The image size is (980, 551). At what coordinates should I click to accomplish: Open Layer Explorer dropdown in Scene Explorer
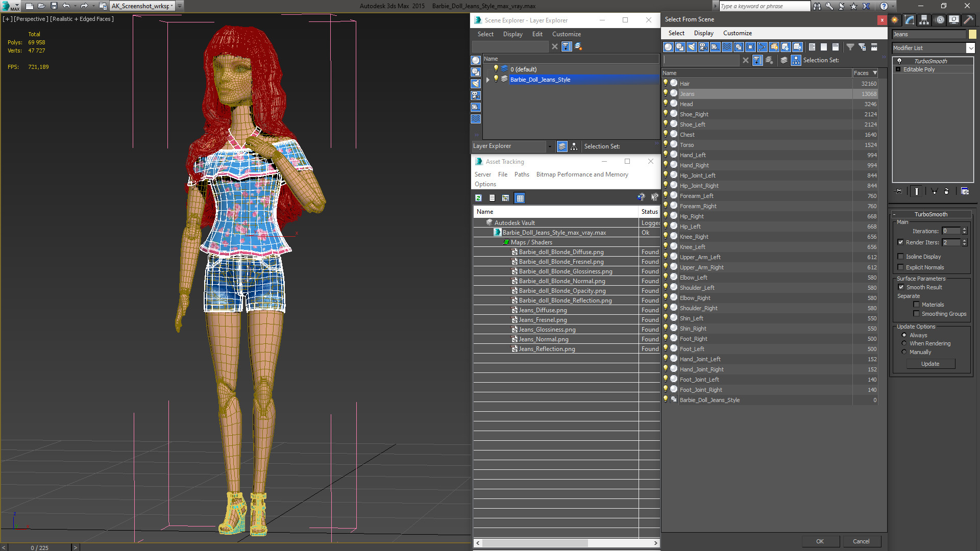pyautogui.click(x=550, y=146)
